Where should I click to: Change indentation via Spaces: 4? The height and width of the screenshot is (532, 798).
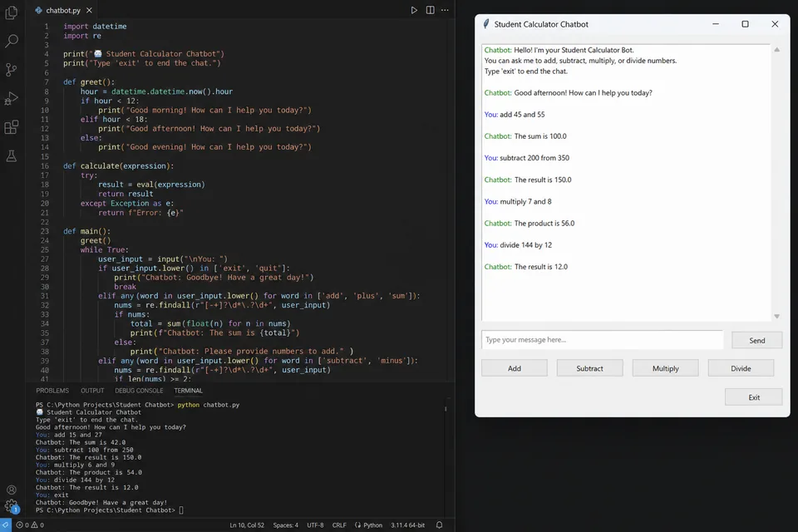(285, 525)
